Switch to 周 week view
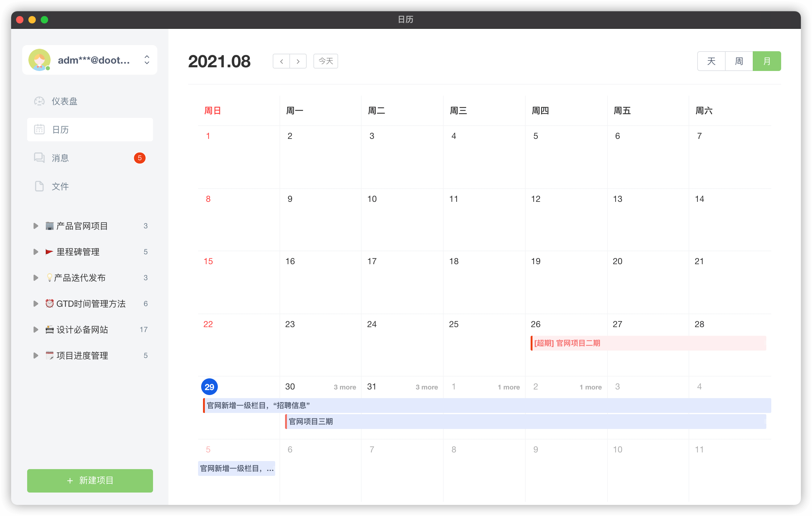Image resolution: width=812 pixels, height=516 pixels. (x=739, y=61)
